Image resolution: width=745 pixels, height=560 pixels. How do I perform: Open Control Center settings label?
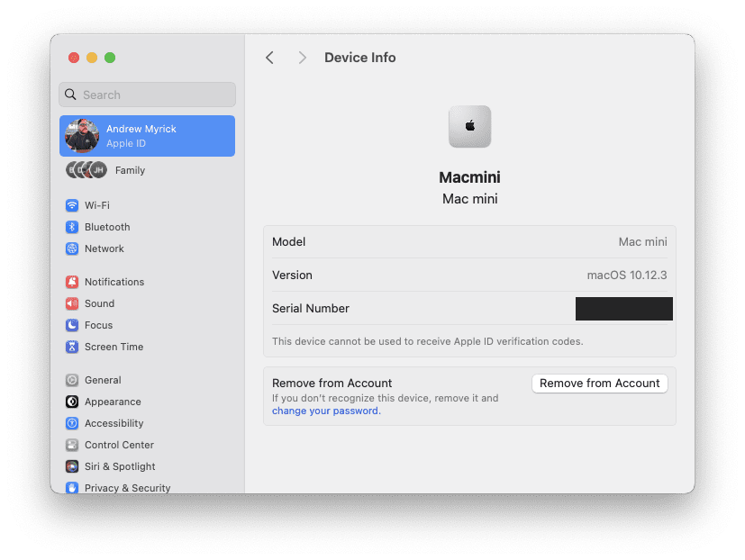(119, 445)
